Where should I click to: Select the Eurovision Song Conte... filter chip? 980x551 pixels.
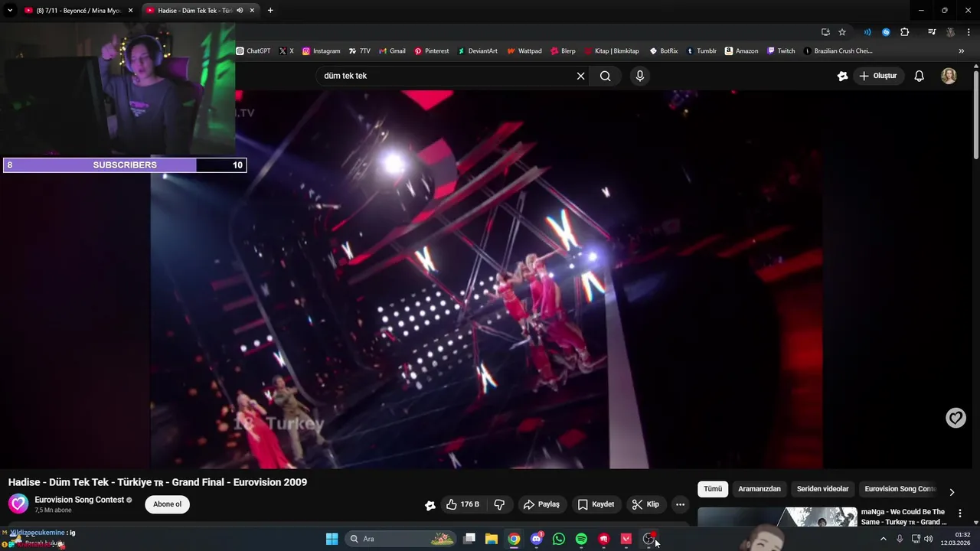click(900, 489)
